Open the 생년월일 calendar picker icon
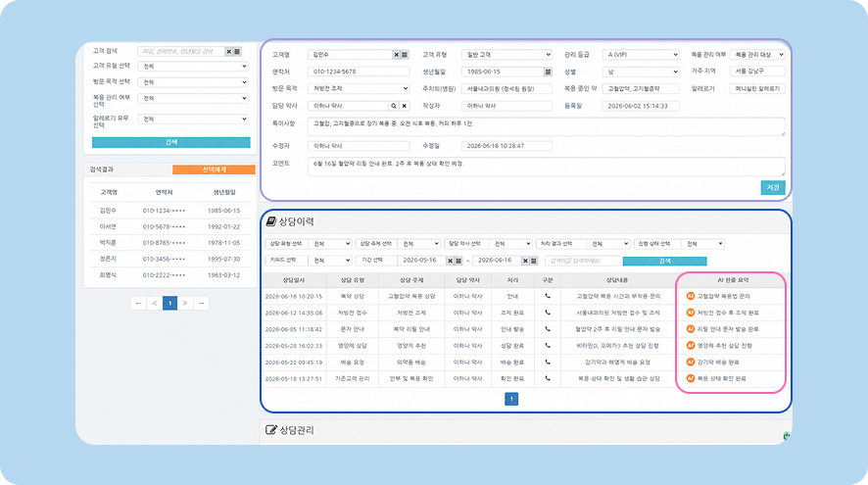868x485 pixels. pyautogui.click(x=548, y=72)
